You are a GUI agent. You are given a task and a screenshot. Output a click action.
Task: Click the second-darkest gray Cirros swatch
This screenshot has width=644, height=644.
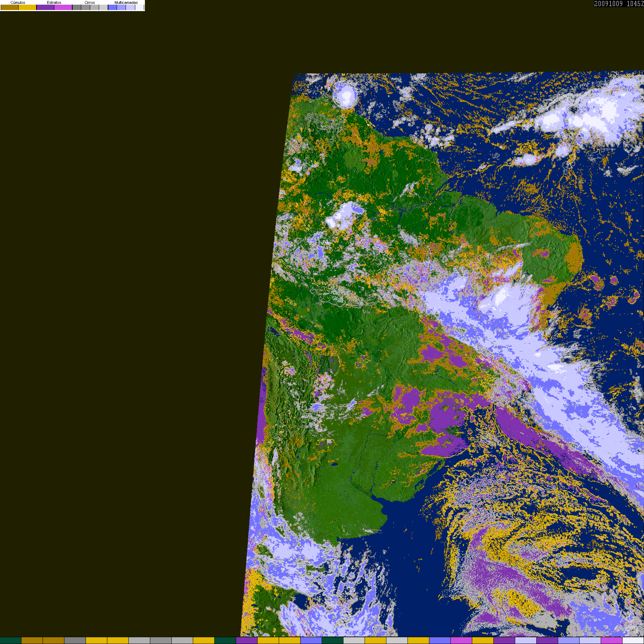[x=86, y=7]
